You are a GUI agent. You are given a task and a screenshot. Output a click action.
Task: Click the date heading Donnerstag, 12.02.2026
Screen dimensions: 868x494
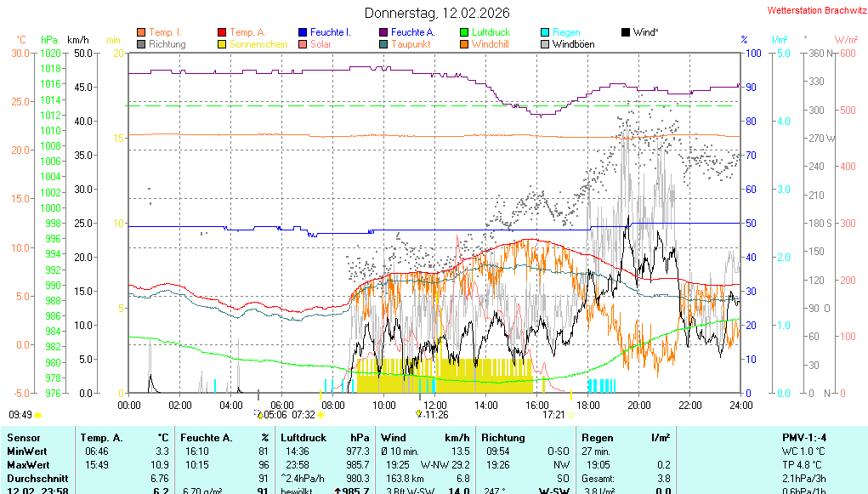(x=437, y=13)
